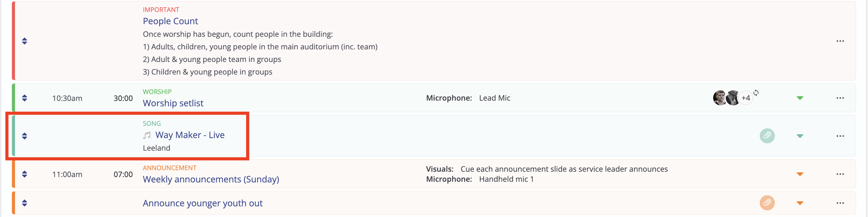Click the sync icon near team avatars
This screenshot has height=217, width=868.
(x=756, y=93)
